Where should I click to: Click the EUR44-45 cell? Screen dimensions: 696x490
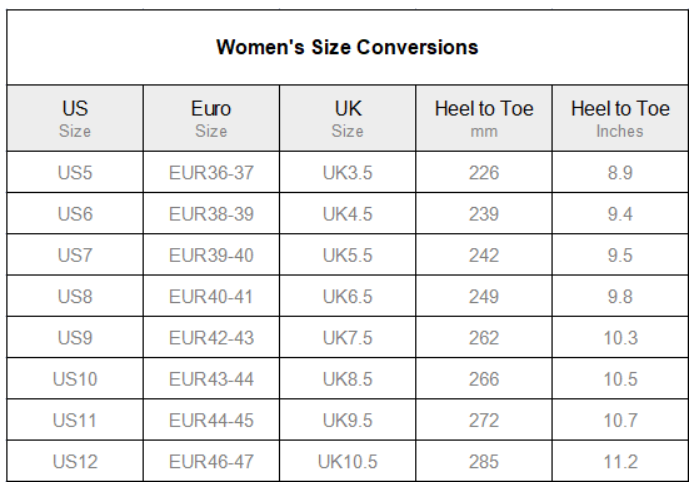click(x=211, y=420)
